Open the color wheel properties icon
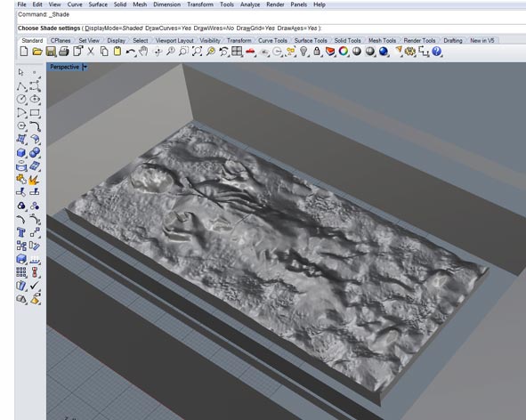Image resolution: width=526 pixels, height=420 pixels. [x=344, y=52]
